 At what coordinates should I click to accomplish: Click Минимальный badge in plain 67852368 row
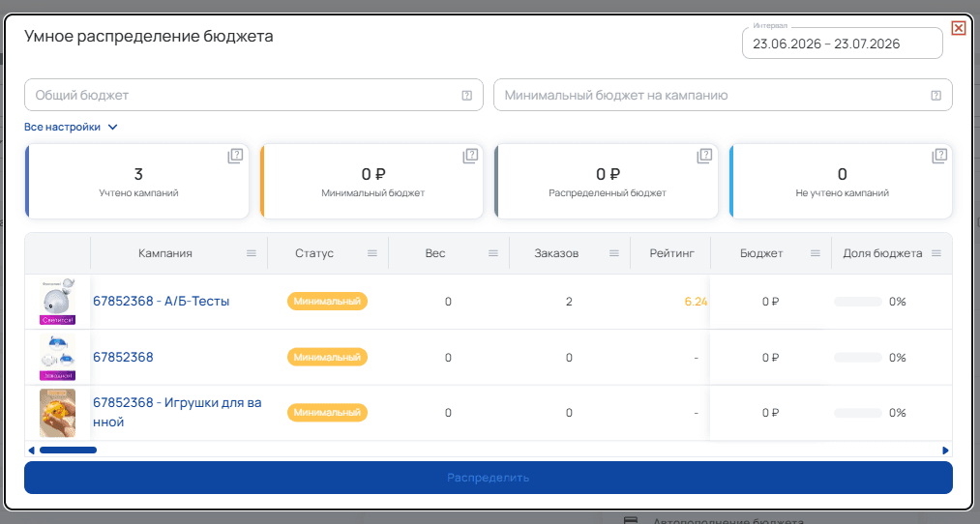click(x=327, y=358)
